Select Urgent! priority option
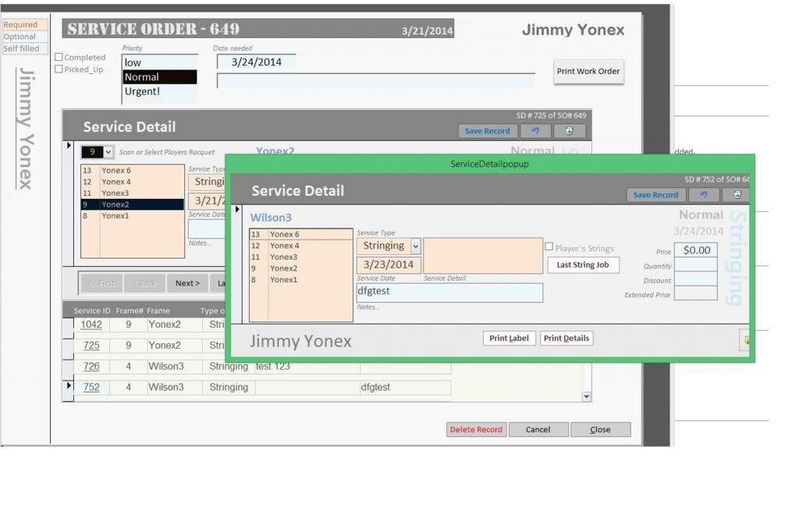The image size is (799, 532). point(159,91)
